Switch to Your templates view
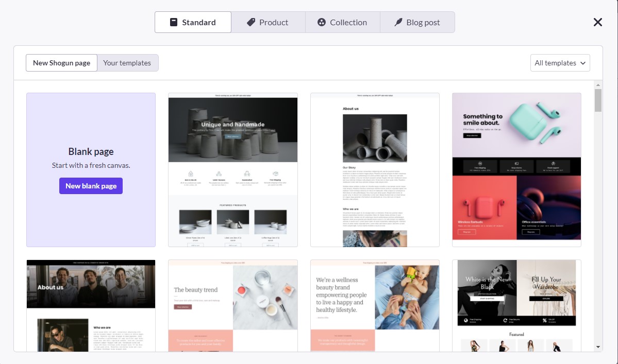The height and width of the screenshot is (364, 618). 127,63
